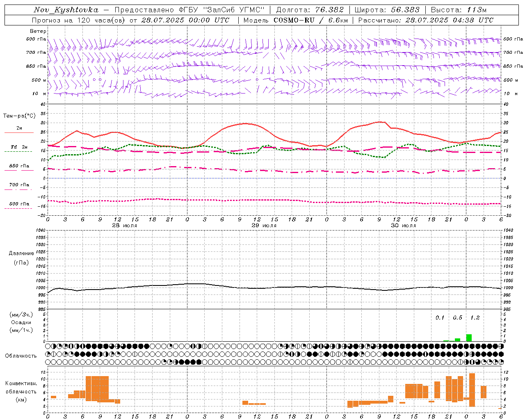Click the 28 июля date label

pos(125,226)
